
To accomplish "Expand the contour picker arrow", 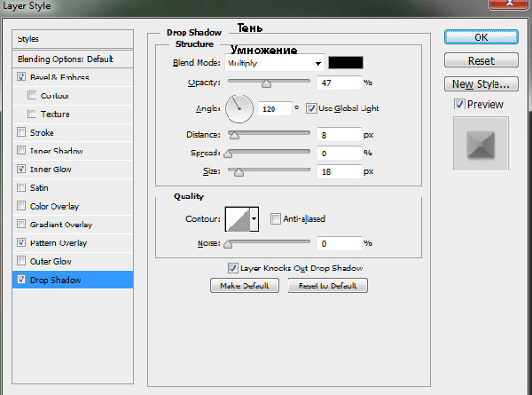I will click(x=254, y=217).
